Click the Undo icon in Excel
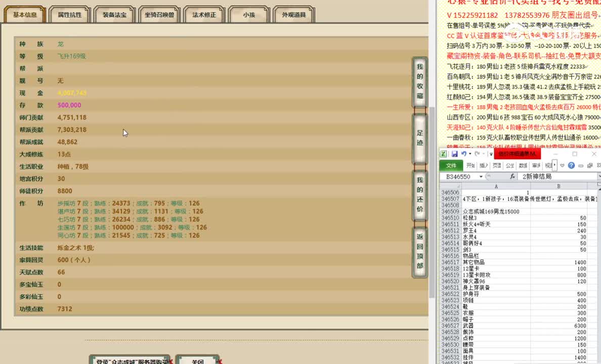 [464, 154]
